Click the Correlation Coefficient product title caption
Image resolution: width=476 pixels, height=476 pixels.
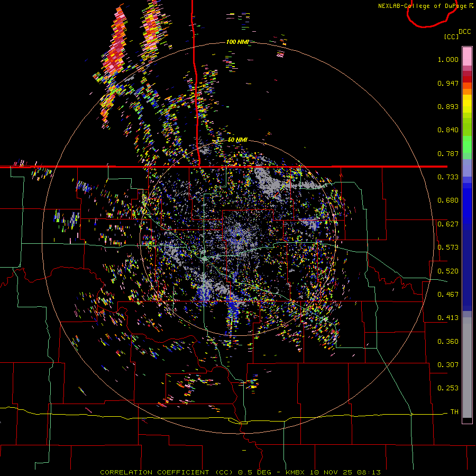pyautogui.click(x=240, y=472)
